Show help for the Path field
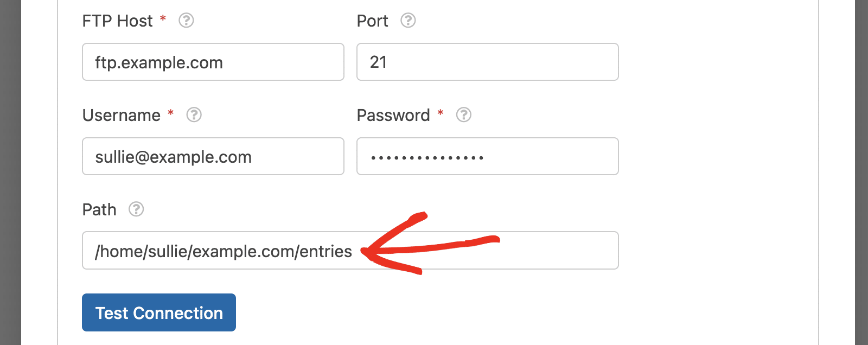This screenshot has height=345, width=868. click(136, 209)
